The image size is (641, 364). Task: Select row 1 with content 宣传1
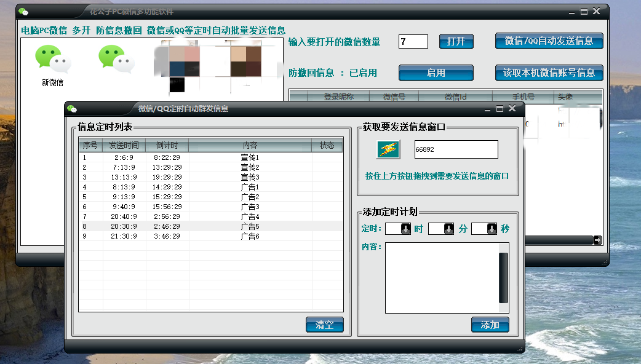pyautogui.click(x=211, y=157)
